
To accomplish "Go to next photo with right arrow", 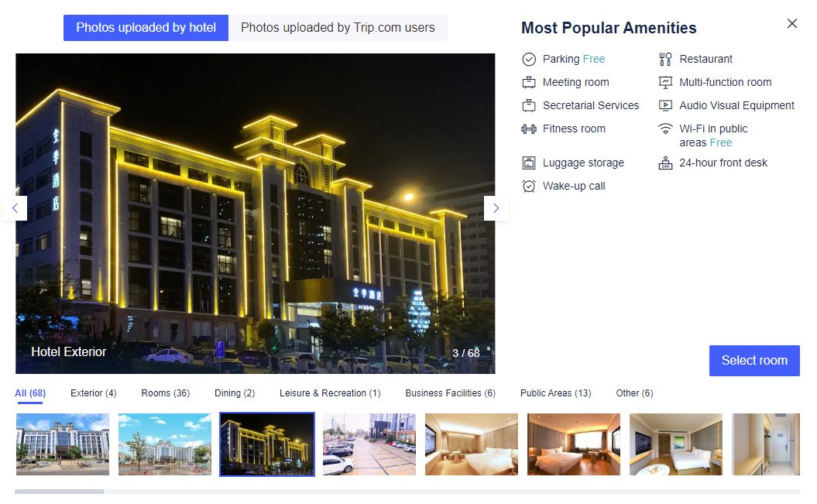I will (496, 208).
